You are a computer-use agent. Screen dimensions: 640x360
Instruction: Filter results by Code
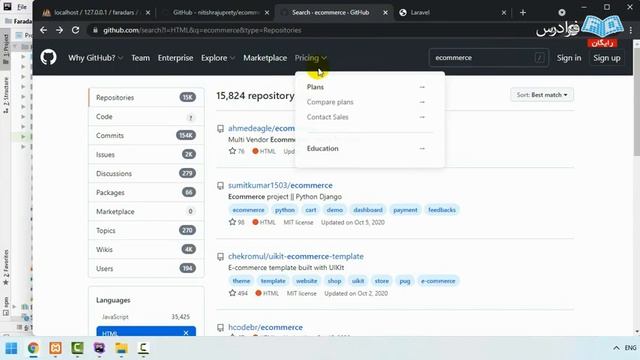click(x=146, y=117)
